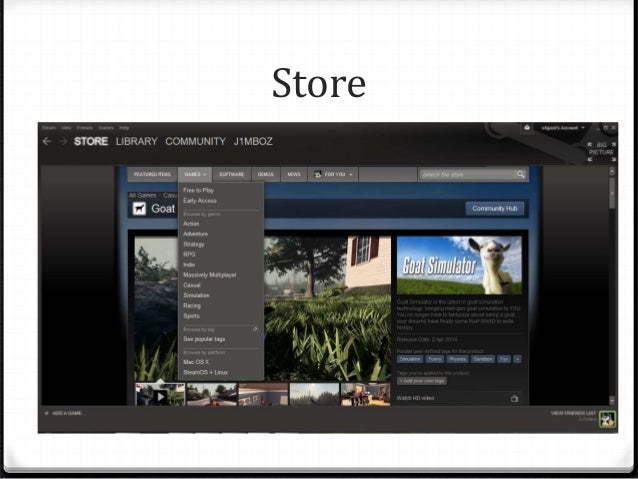Click the For You icon in navbar
The width and height of the screenshot is (638, 479).
(x=318, y=174)
